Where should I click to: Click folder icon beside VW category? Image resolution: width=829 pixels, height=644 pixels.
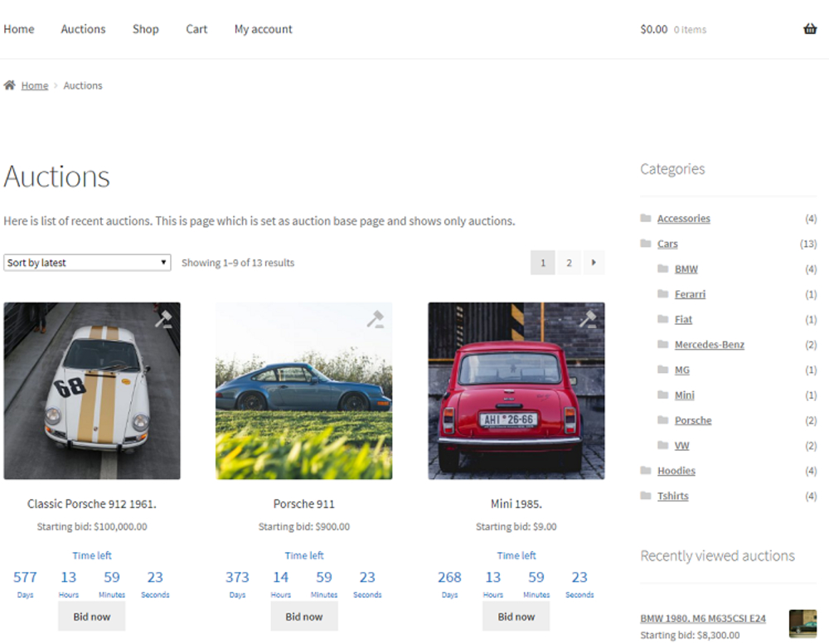coord(663,444)
